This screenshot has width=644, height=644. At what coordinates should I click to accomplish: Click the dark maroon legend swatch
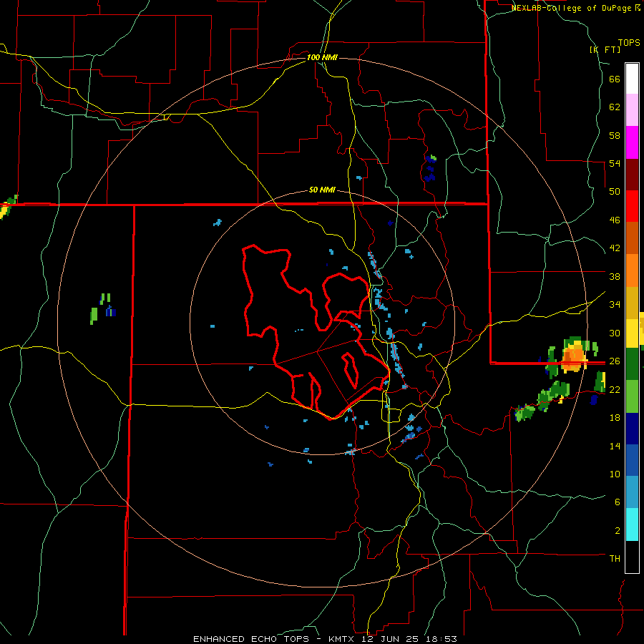pyautogui.click(x=632, y=174)
